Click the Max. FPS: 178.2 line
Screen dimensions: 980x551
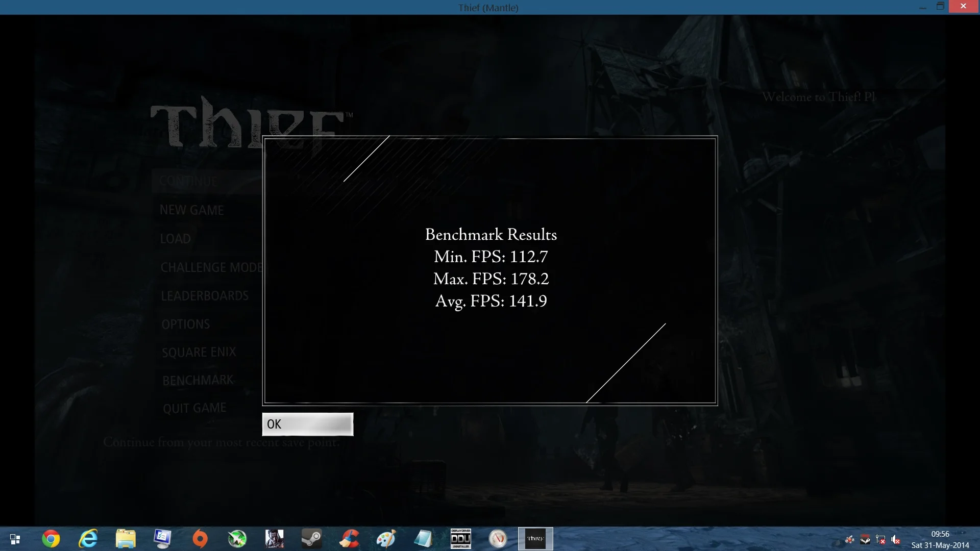click(x=491, y=279)
